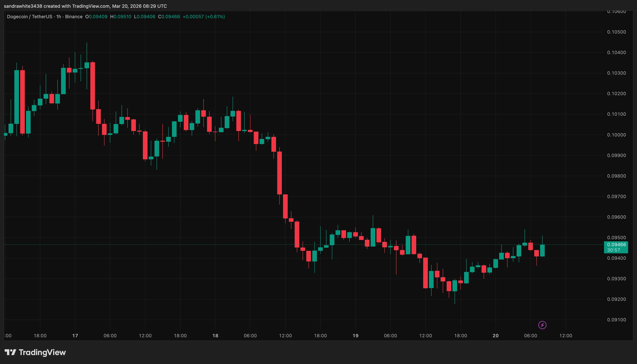Click the date label 17 on time axis
637x364 pixels.
[x=75, y=336]
